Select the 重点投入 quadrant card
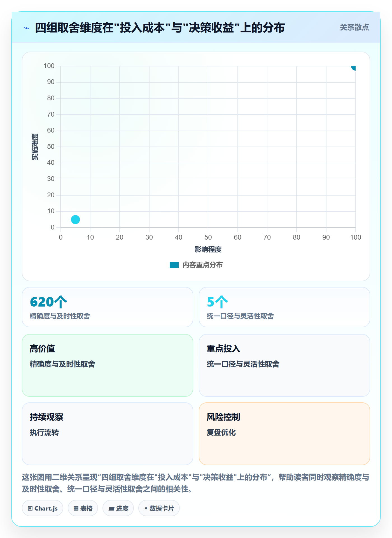Screen dimensions: 392x538 coord(284,365)
